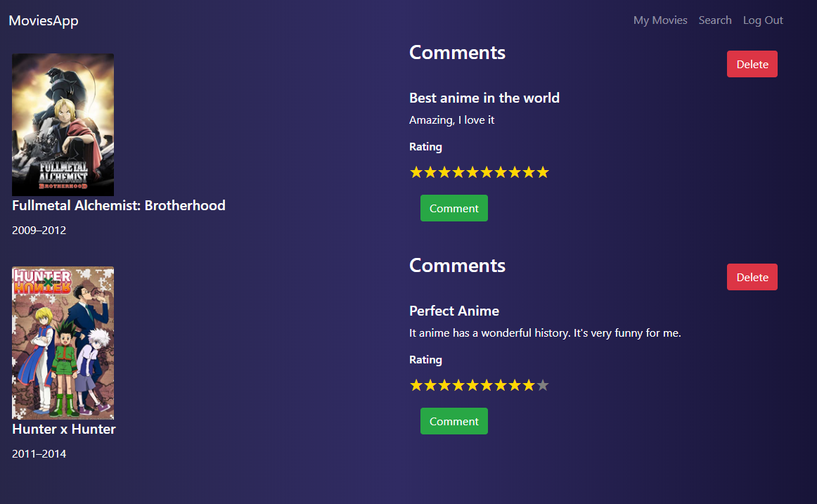This screenshot has width=817, height=504.
Task: Click the title Fullmetal Alchemist: Brotherhood
Action: coord(119,206)
